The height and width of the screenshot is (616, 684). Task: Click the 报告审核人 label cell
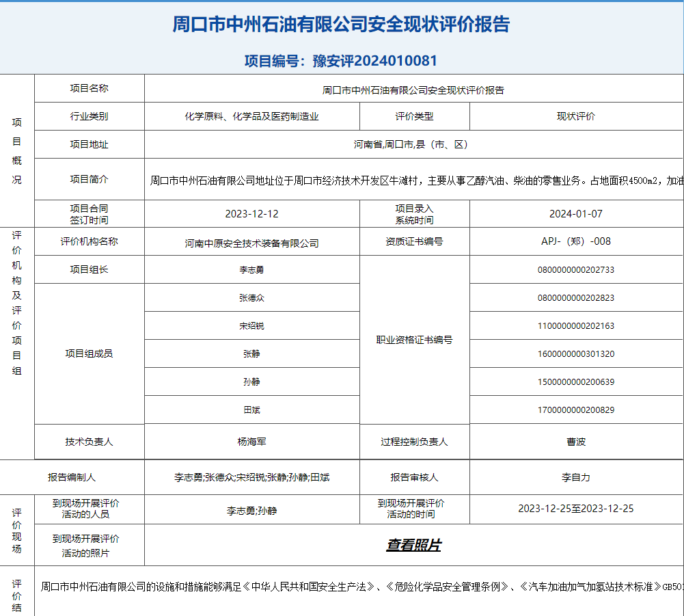click(414, 477)
